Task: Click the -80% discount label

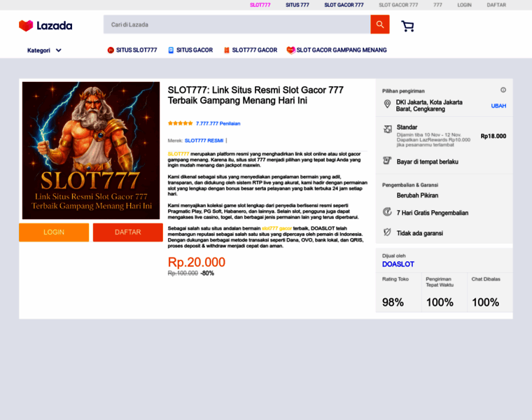Action: [207, 274]
